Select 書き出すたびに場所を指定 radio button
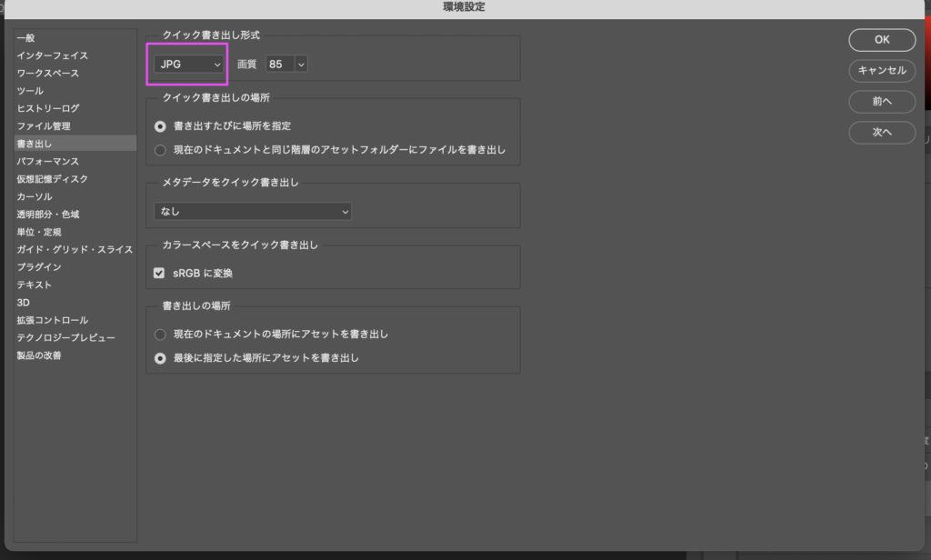 pyautogui.click(x=161, y=126)
